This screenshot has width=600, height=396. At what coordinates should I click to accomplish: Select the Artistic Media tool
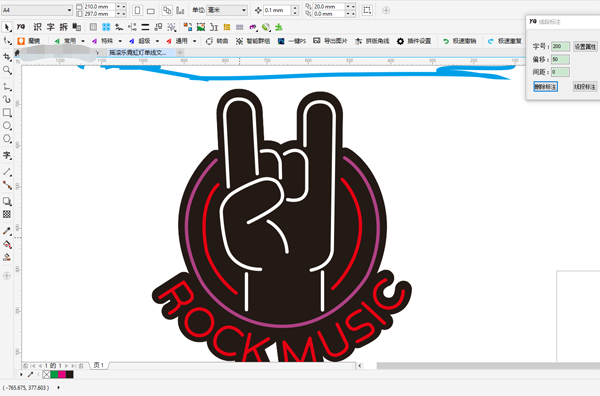tap(7, 99)
